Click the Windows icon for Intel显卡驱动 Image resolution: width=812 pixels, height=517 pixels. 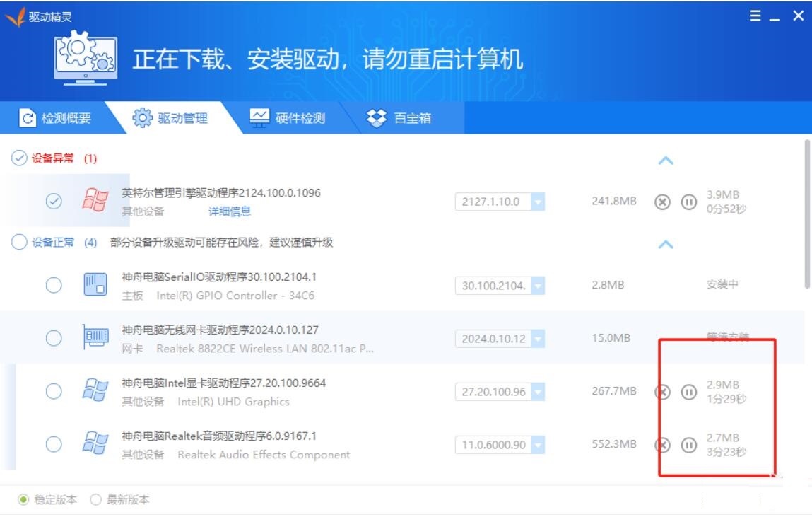coord(95,390)
